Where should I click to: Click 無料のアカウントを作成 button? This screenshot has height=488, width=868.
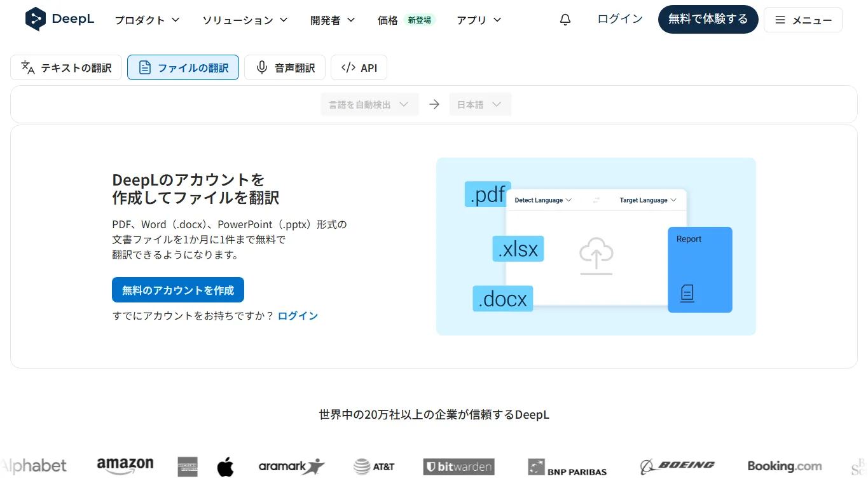pyautogui.click(x=178, y=290)
